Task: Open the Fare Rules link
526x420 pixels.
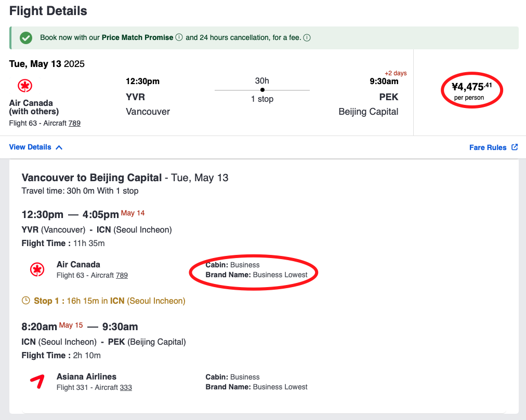Action: pyautogui.click(x=488, y=147)
